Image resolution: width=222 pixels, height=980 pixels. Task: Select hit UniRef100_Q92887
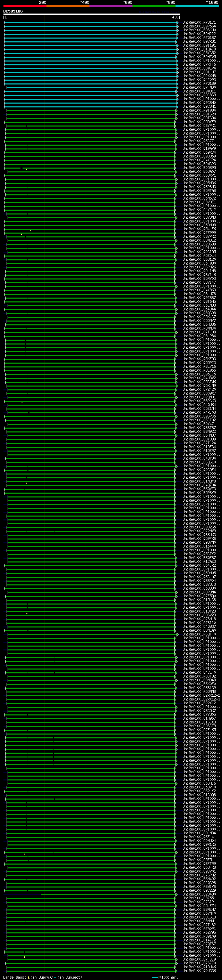199,298
